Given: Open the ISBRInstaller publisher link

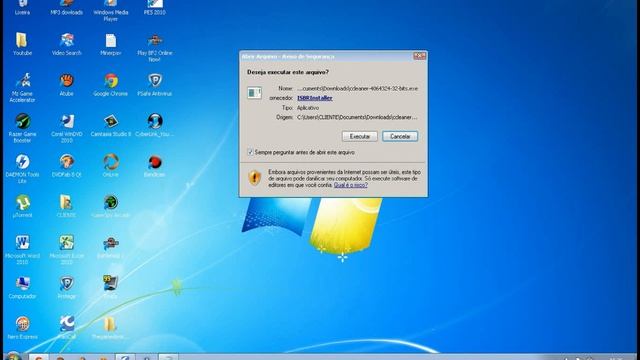Looking at the screenshot, I should (315, 98).
